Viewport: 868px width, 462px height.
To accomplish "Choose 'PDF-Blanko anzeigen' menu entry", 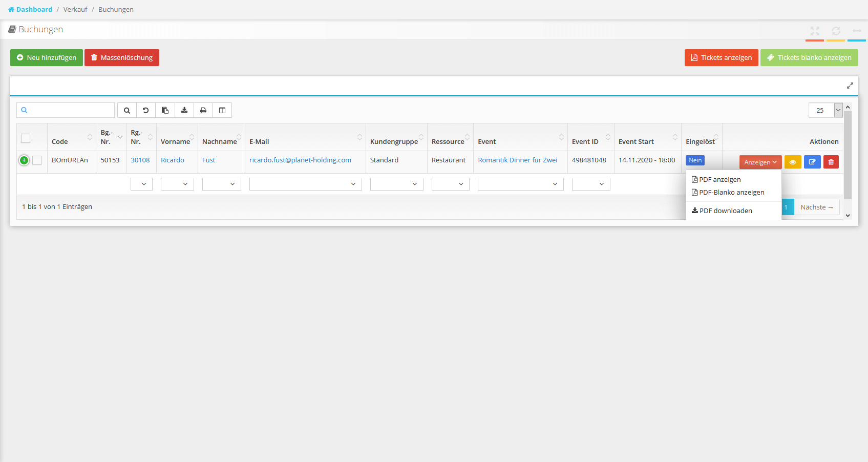I will (x=731, y=193).
